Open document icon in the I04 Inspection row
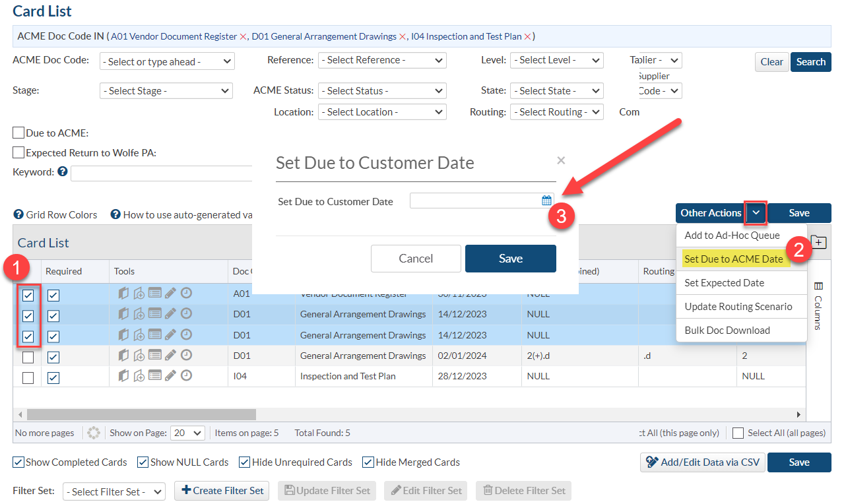This screenshot has width=846, height=504. (x=123, y=375)
